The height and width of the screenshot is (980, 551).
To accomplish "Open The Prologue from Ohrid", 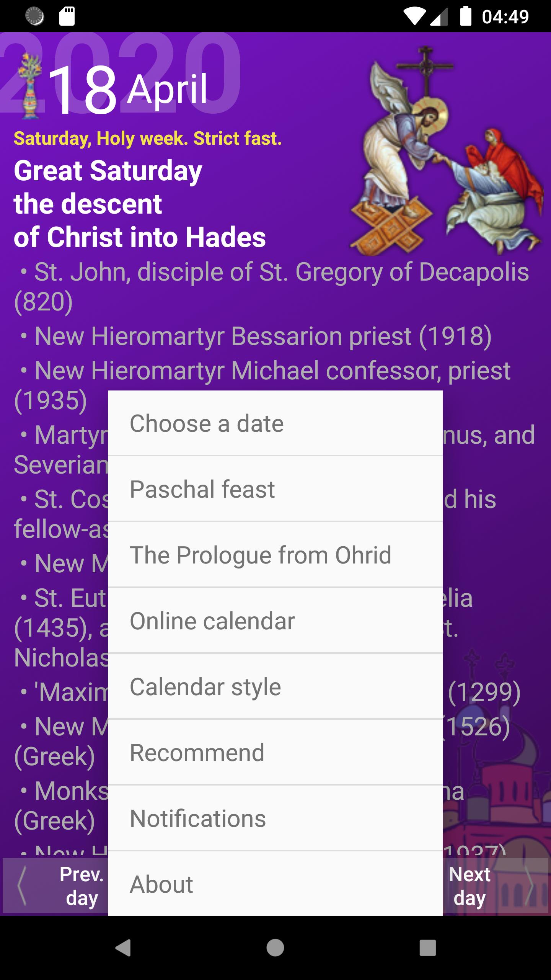I will point(275,555).
